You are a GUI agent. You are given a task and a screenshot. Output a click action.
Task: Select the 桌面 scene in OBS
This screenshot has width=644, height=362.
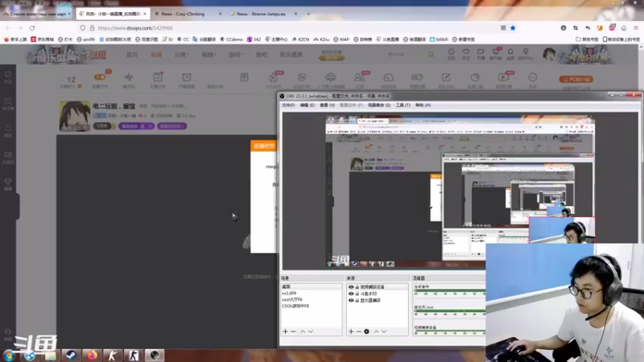pyautogui.click(x=311, y=286)
